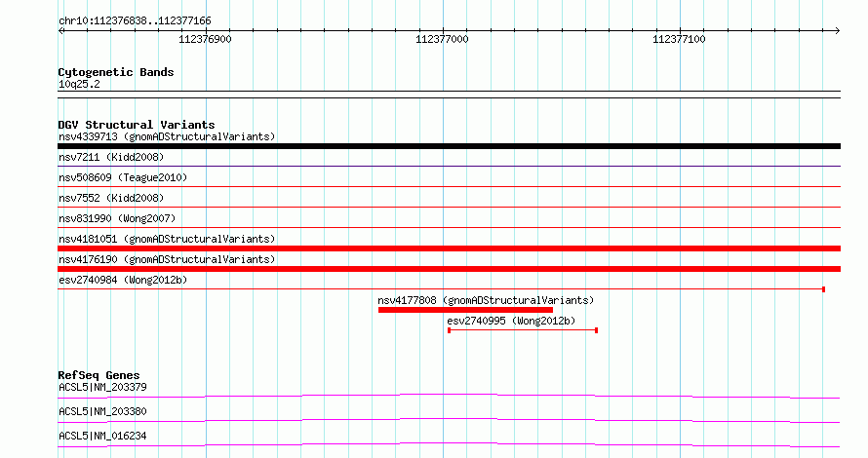The image size is (868, 458).
Task: Select variant nsv4339713 (gnomADStructuralVariants) label
Action: [x=167, y=136]
